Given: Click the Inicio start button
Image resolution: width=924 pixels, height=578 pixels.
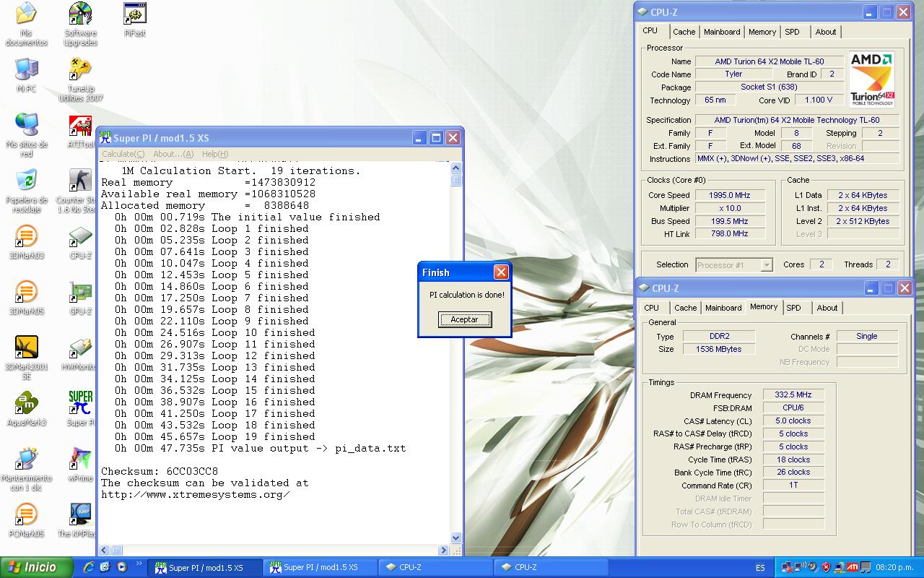Looking at the screenshot, I should (37, 567).
